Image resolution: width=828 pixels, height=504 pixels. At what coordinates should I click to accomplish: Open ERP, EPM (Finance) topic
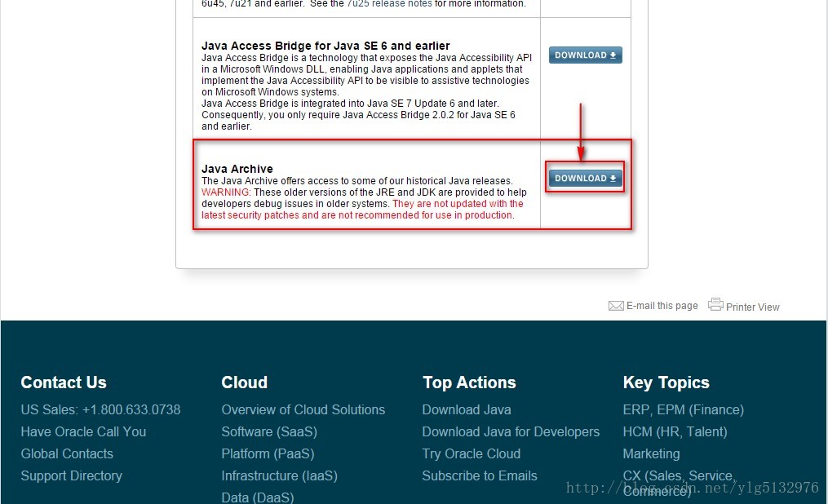pos(684,409)
